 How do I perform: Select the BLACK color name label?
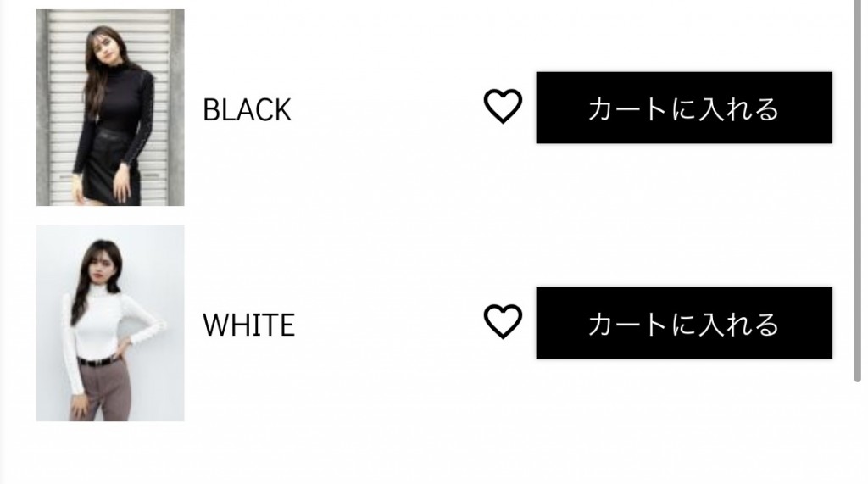pos(247,109)
